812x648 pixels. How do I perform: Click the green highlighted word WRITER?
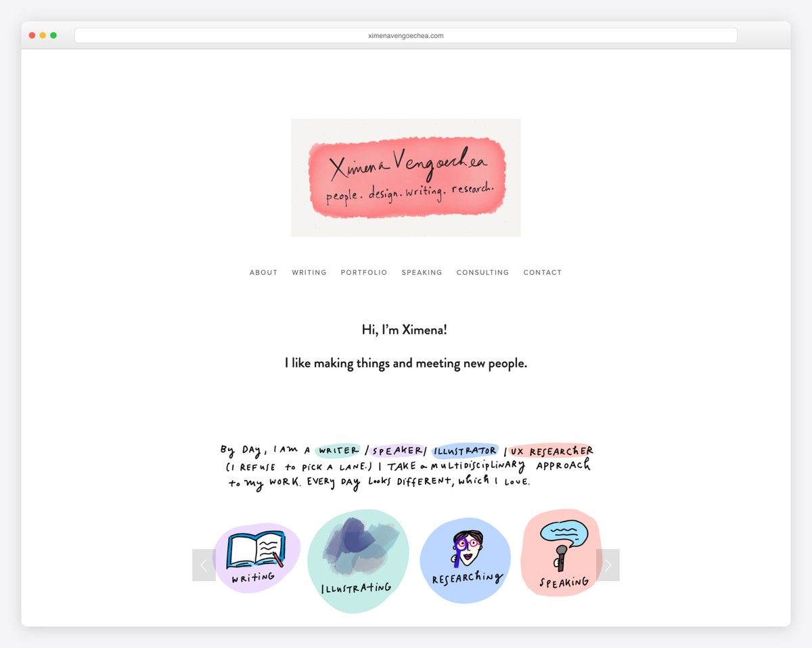[337, 450]
